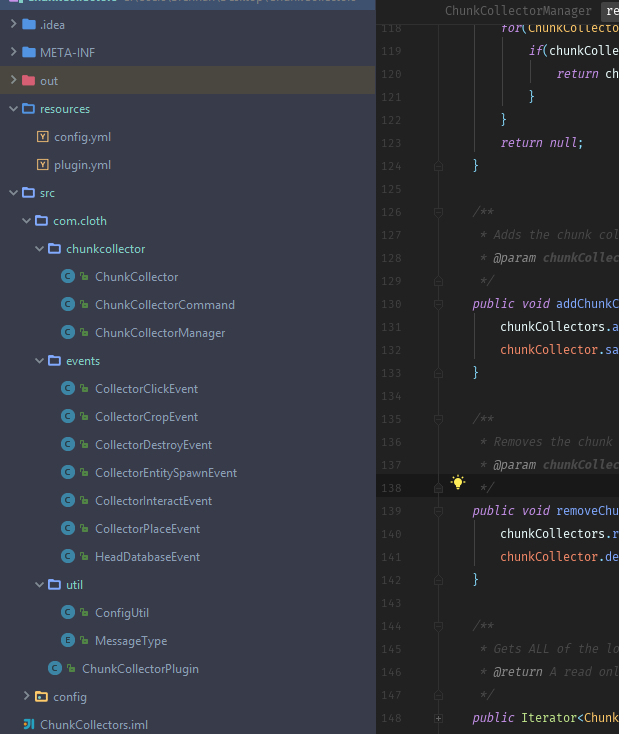Open the ChunkCollectorCommand class
This screenshot has width=619, height=734.
pos(165,305)
